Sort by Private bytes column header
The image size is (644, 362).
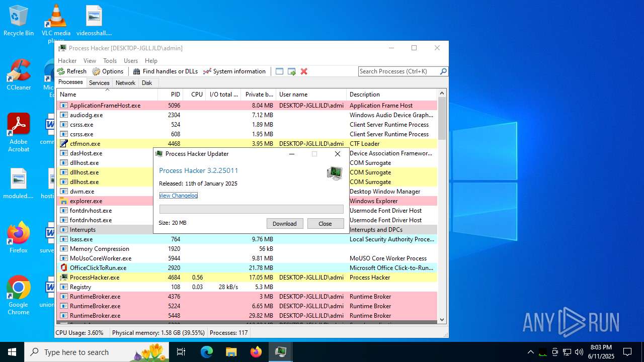pyautogui.click(x=259, y=95)
